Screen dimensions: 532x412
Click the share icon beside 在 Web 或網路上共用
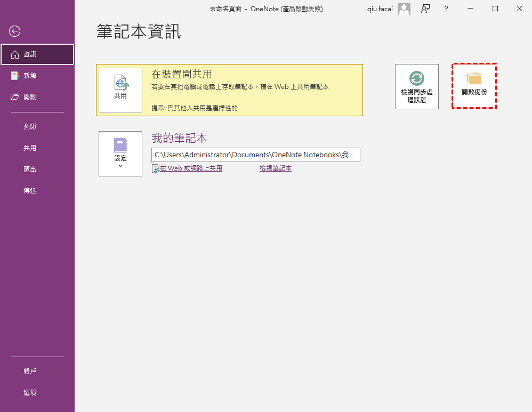(x=156, y=168)
